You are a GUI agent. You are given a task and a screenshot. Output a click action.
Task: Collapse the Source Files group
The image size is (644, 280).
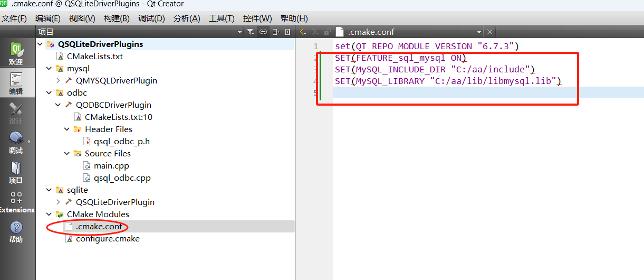[68, 154]
